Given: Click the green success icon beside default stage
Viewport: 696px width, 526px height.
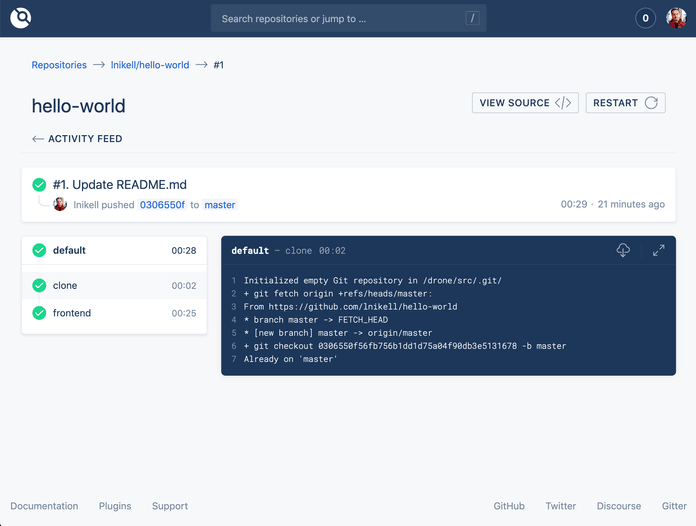Looking at the screenshot, I should 39,251.
